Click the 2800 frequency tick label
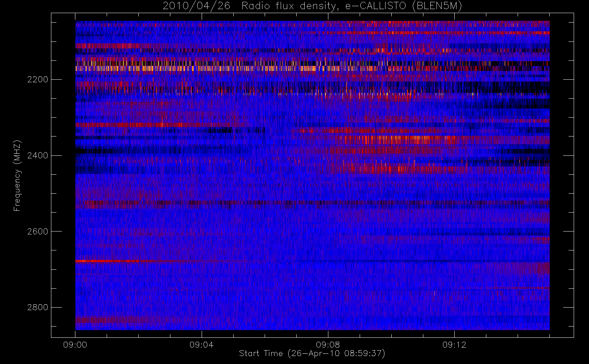589x364 pixels. pos(37,308)
